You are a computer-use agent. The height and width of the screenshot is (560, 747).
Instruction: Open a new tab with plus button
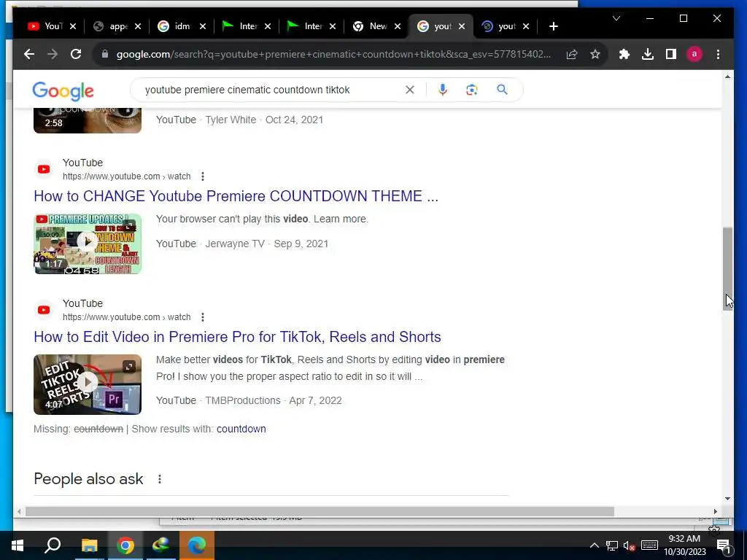pos(553,27)
